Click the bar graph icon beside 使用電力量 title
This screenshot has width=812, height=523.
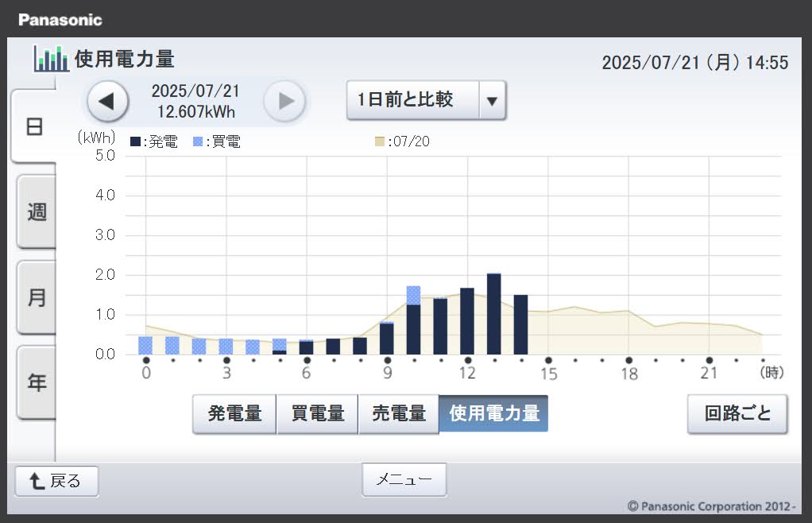pyautogui.click(x=51, y=59)
